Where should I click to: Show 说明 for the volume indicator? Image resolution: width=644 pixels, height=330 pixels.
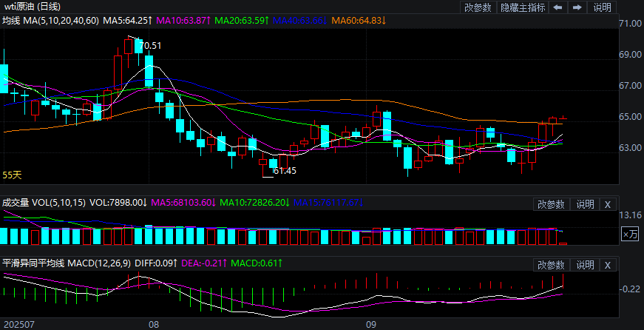click(585, 204)
